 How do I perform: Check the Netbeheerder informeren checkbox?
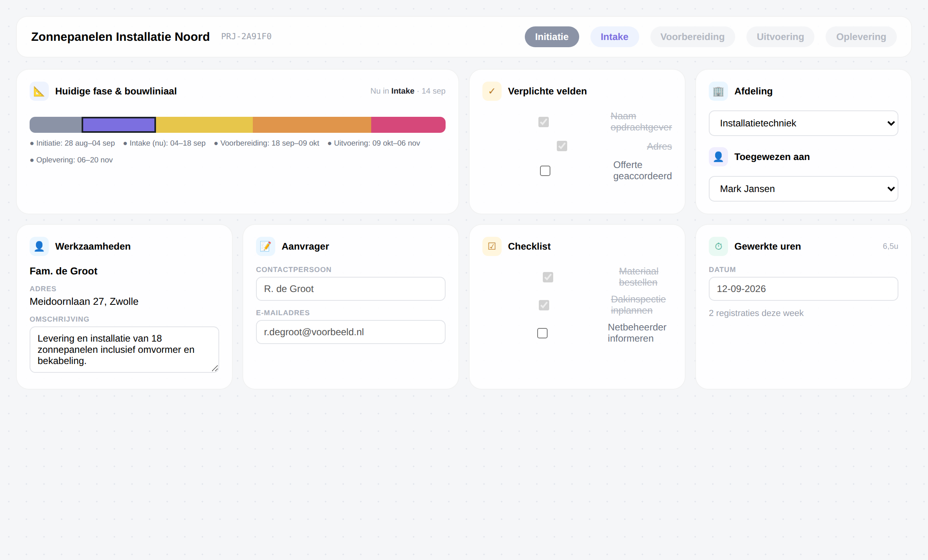(542, 333)
